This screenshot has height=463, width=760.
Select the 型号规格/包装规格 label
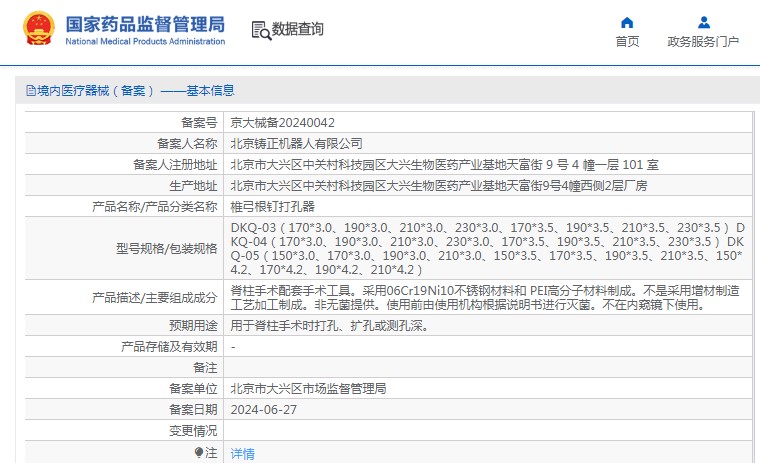tap(166, 249)
